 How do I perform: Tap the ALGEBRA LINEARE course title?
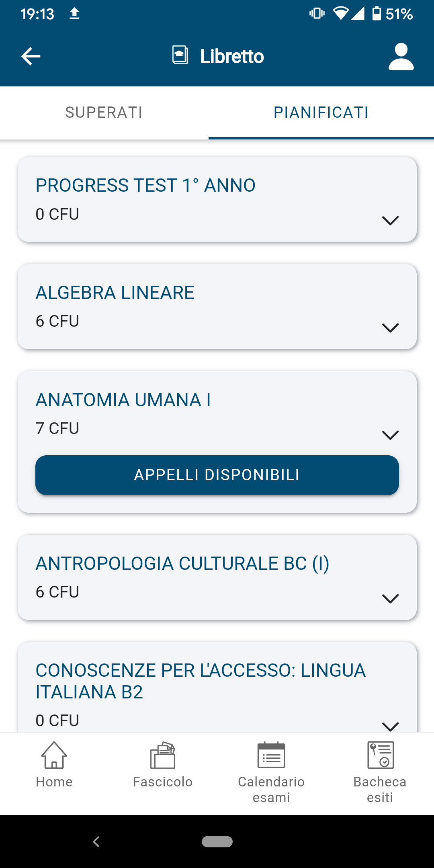tap(115, 293)
